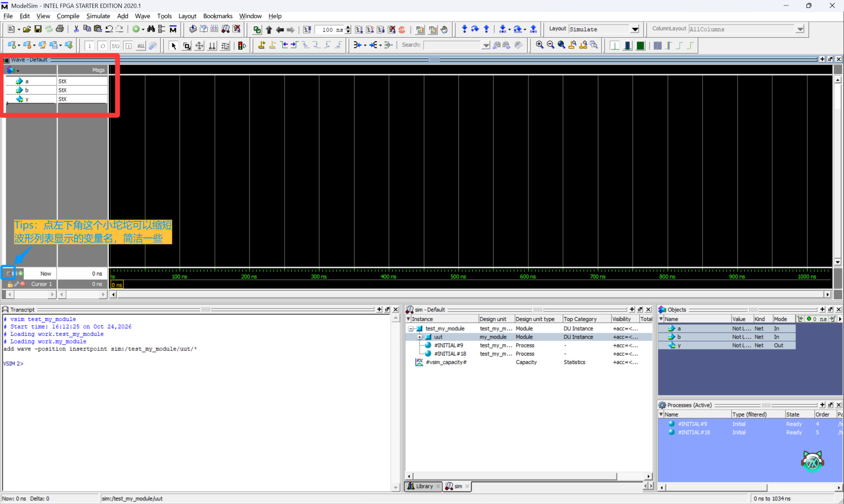844x504 pixels.
Task: Click the run length 100 ns field
Action: 330,29
